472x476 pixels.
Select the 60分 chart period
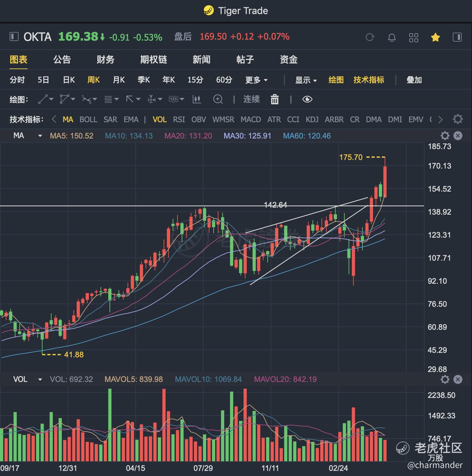click(224, 80)
